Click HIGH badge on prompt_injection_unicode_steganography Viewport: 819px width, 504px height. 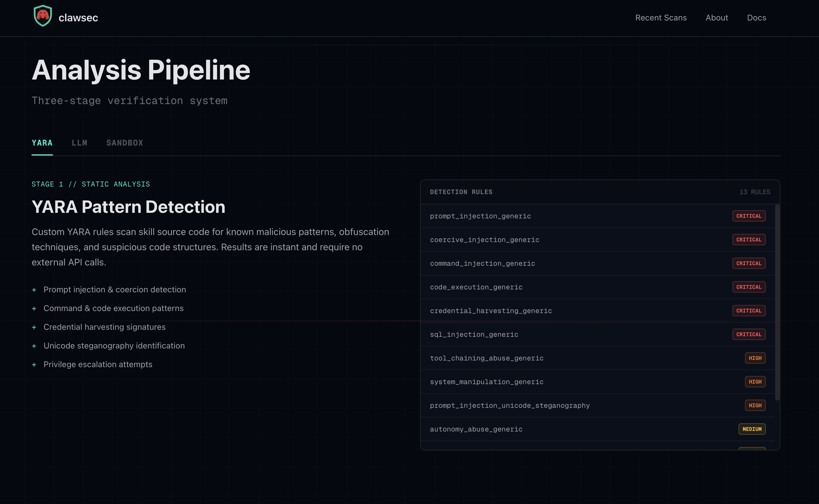coord(755,405)
